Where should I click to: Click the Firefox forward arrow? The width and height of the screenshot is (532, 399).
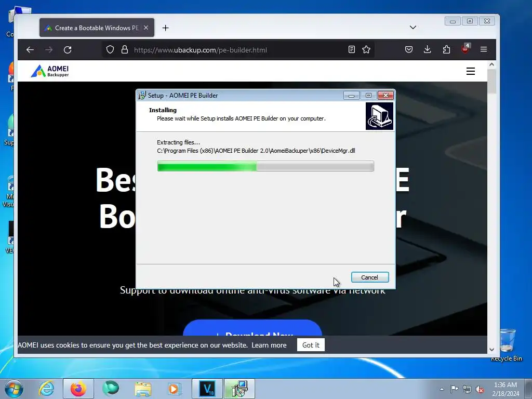(x=49, y=50)
